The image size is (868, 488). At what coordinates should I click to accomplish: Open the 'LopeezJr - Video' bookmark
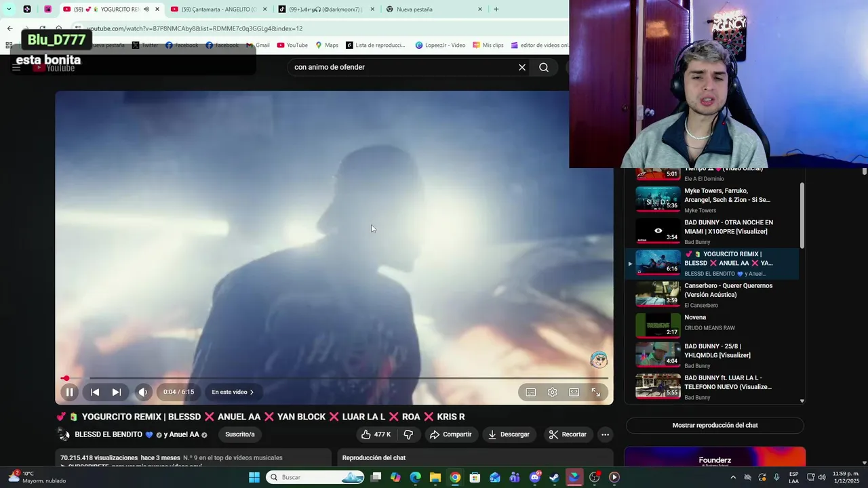tap(440, 45)
